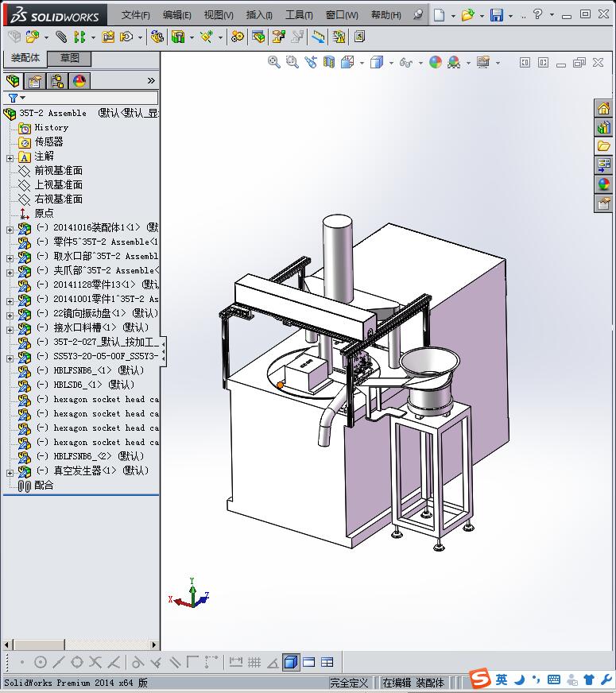Toggle the single viewport layout button

[x=309, y=662]
